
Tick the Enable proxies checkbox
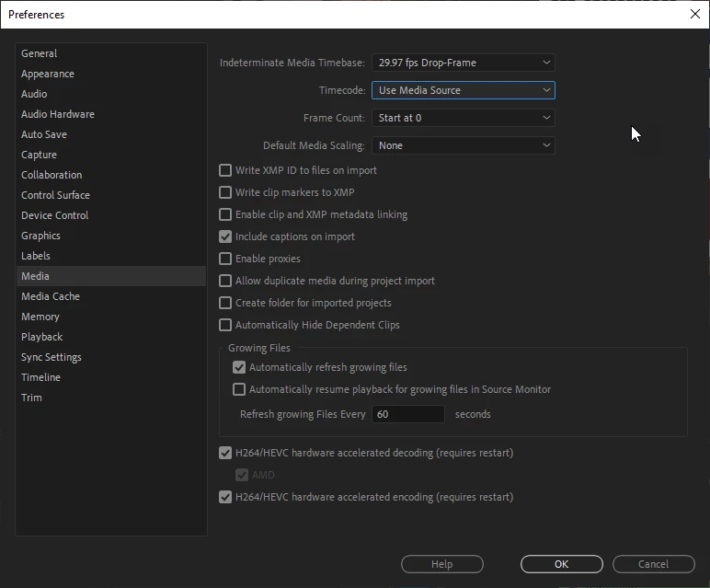[225, 259]
